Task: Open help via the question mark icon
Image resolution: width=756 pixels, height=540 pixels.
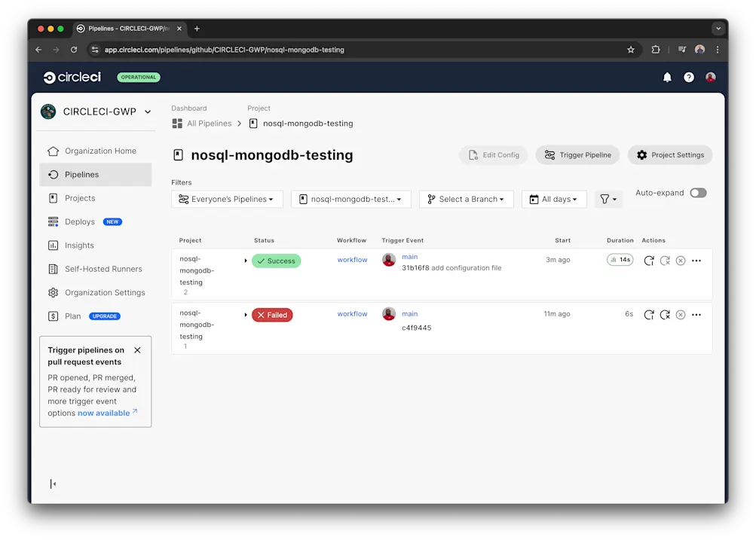Action: pyautogui.click(x=688, y=77)
